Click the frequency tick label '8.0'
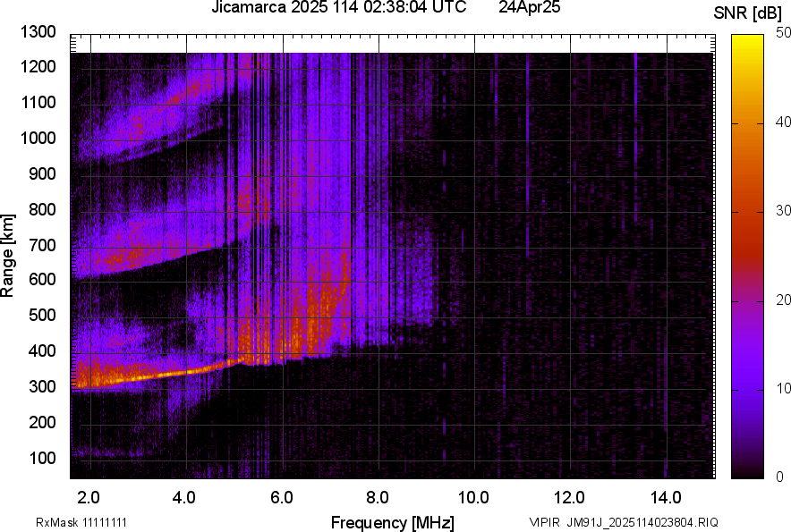The height and width of the screenshot is (532, 791). (x=377, y=498)
